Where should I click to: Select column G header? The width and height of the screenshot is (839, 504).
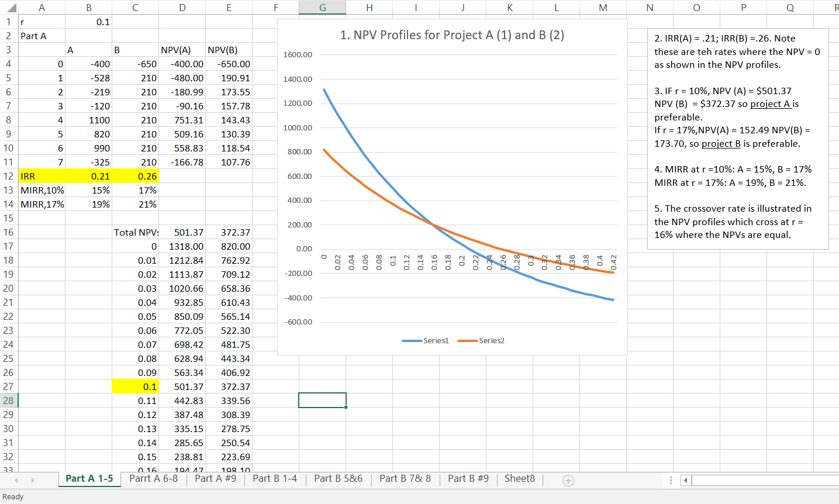click(322, 8)
